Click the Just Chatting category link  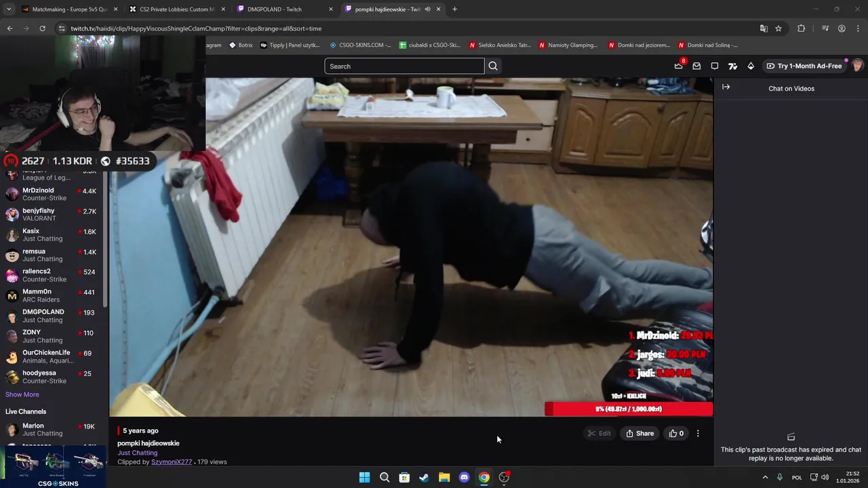pyautogui.click(x=137, y=453)
